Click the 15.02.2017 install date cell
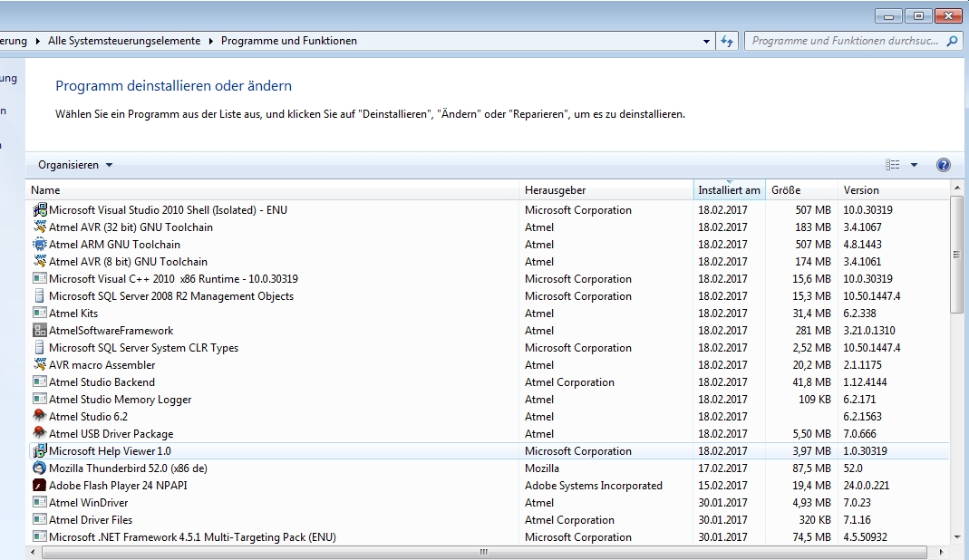This screenshot has height=560, width=969. click(722, 486)
